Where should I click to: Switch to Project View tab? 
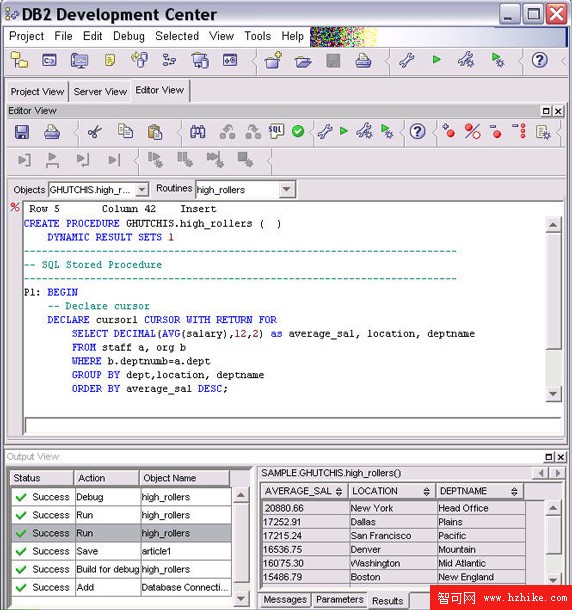(x=37, y=92)
